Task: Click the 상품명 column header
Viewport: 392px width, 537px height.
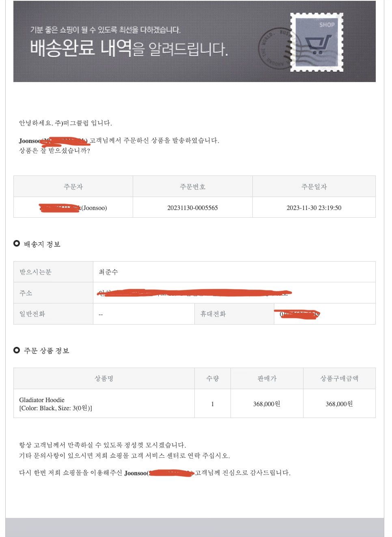Action: coord(104,378)
